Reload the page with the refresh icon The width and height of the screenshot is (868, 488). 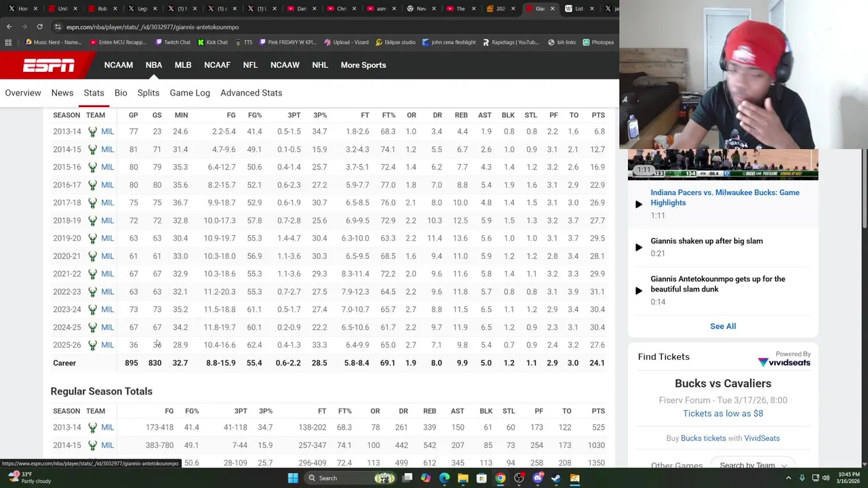(x=39, y=26)
